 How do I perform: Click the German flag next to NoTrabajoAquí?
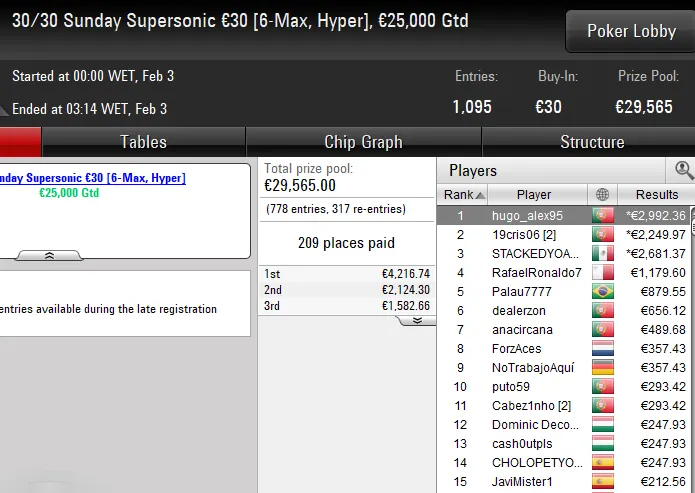click(x=602, y=367)
